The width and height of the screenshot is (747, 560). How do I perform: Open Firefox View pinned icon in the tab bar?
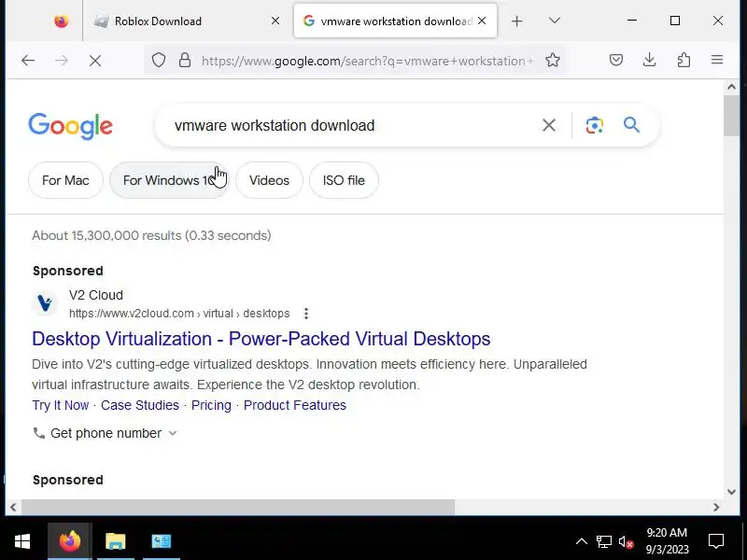(61, 21)
